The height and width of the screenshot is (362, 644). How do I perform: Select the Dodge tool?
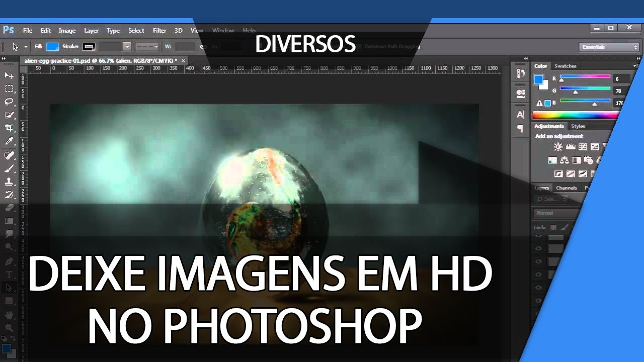click(9, 247)
